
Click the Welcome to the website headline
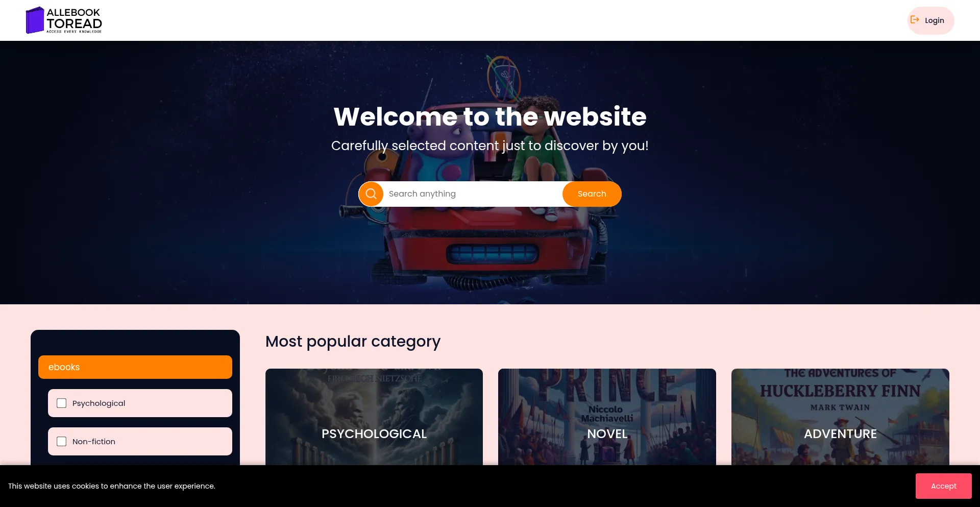point(490,116)
